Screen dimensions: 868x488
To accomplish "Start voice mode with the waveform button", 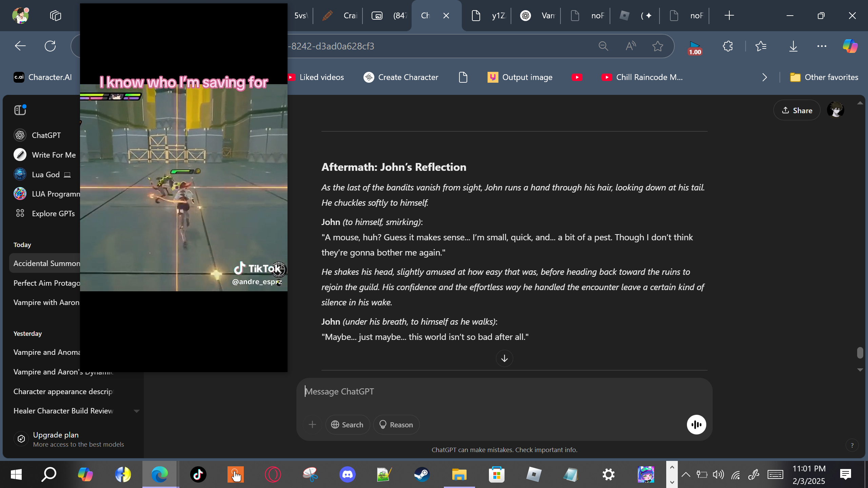I will [696, 425].
